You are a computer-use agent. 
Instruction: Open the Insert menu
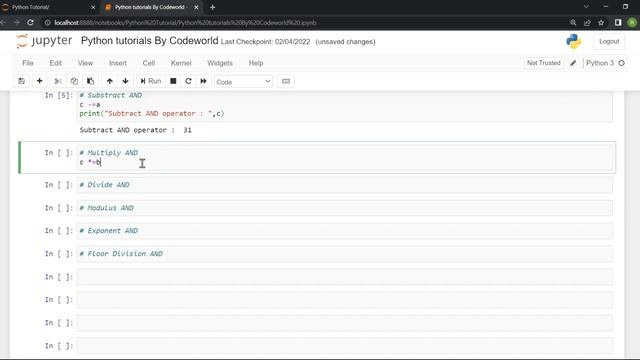pyautogui.click(x=118, y=63)
